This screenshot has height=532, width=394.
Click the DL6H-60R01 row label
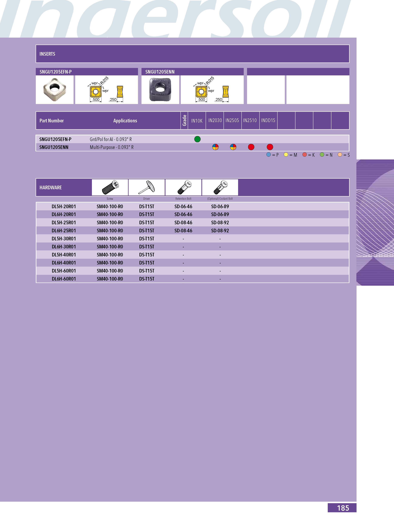[64, 279]
